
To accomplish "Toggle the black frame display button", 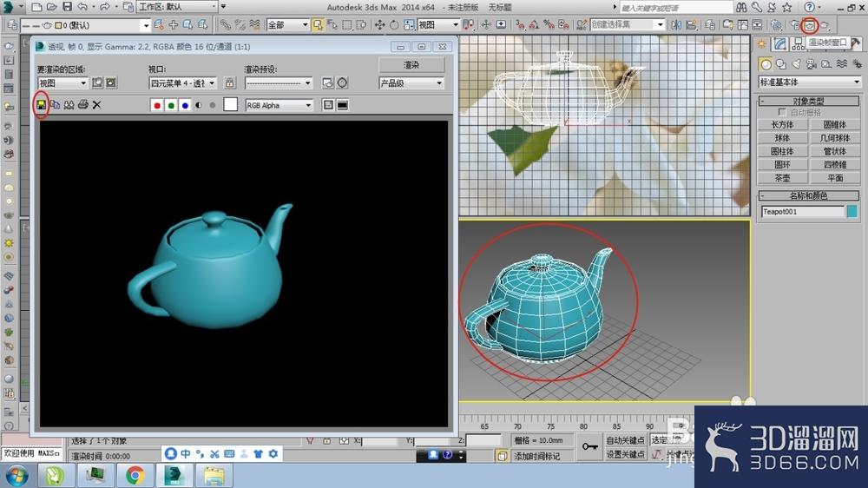I will (x=343, y=105).
